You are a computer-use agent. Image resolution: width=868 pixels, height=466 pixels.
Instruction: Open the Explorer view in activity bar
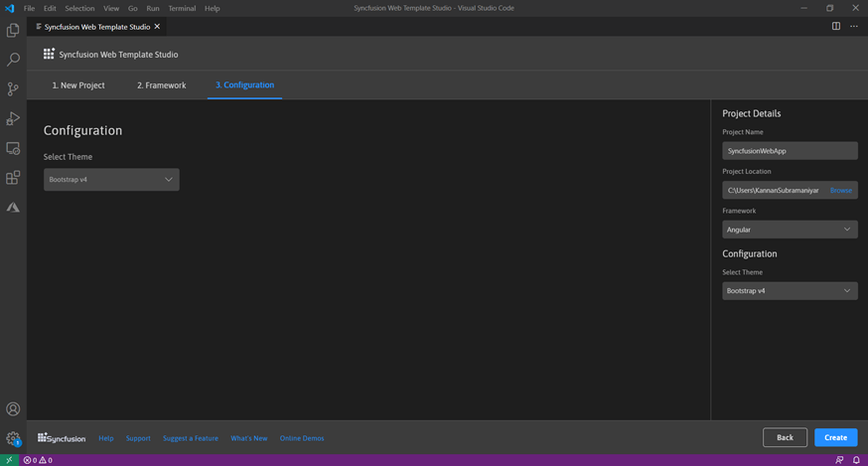13,31
